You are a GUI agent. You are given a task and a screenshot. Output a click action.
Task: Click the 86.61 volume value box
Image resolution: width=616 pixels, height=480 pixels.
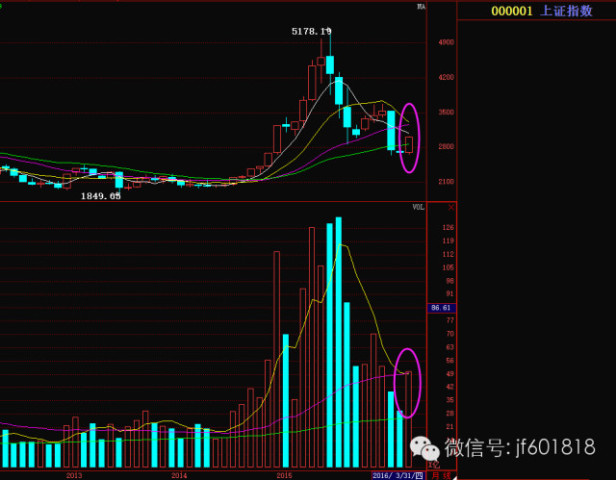coord(441,308)
